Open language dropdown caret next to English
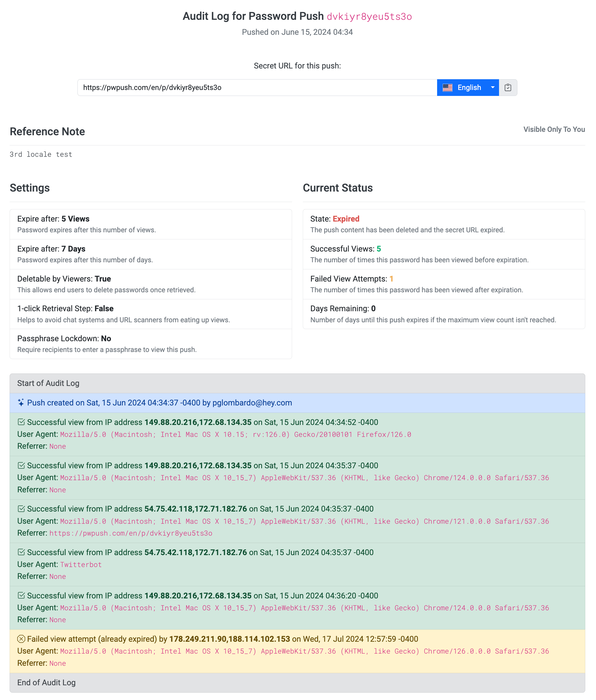This screenshot has height=700, width=596. click(x=493, y=88)
